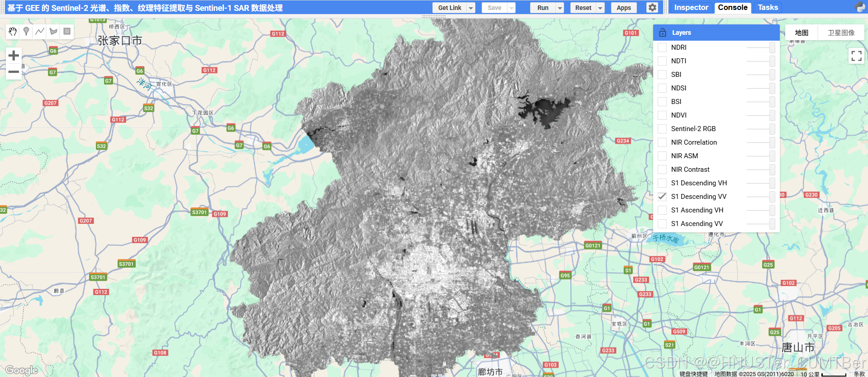868x377 pixels.
Task: Click the Layers panel header
Action: [x=716, y=33]
